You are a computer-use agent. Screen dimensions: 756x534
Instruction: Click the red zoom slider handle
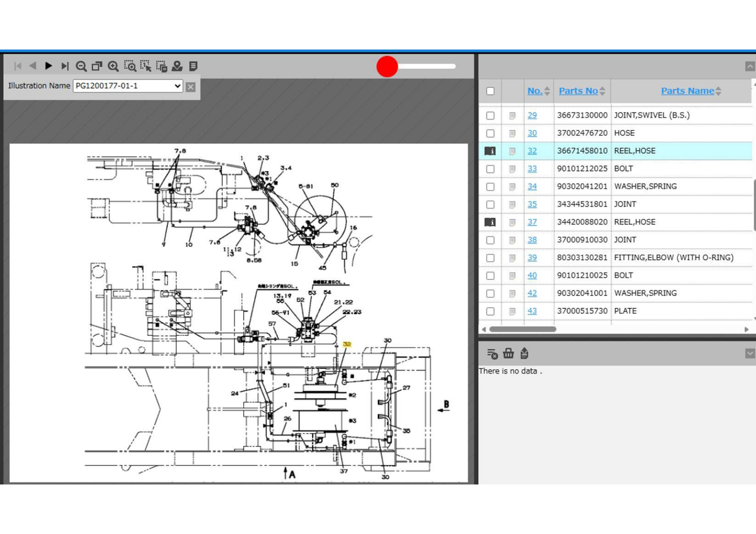click(x=387, y=67)
